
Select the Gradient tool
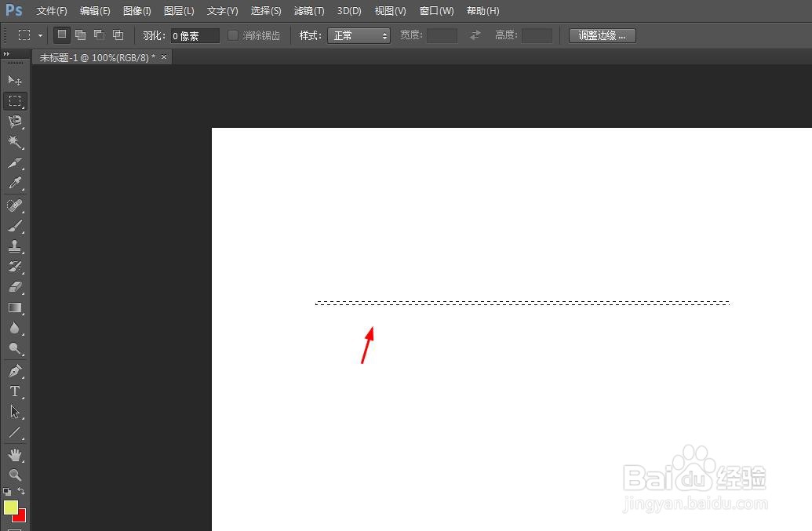[15, 307]
